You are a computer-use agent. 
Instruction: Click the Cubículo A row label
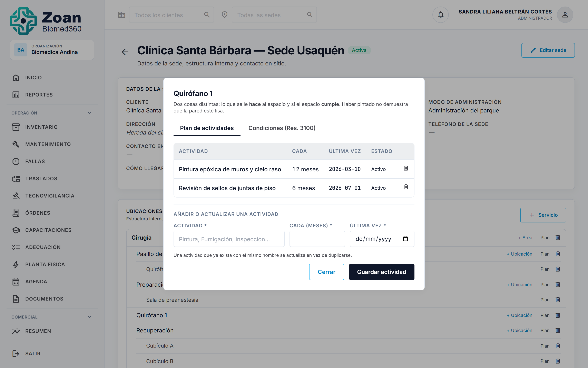point(160,346)
